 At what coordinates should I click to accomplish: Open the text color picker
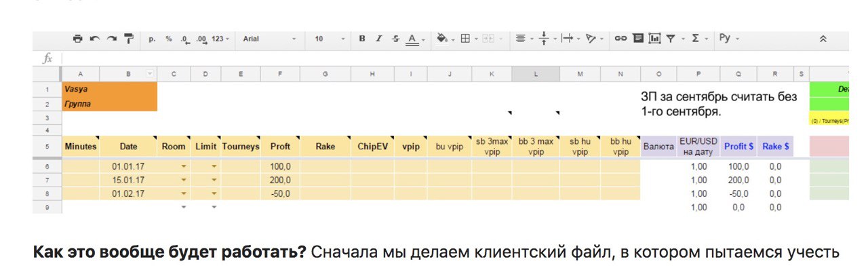pos(412,39)
